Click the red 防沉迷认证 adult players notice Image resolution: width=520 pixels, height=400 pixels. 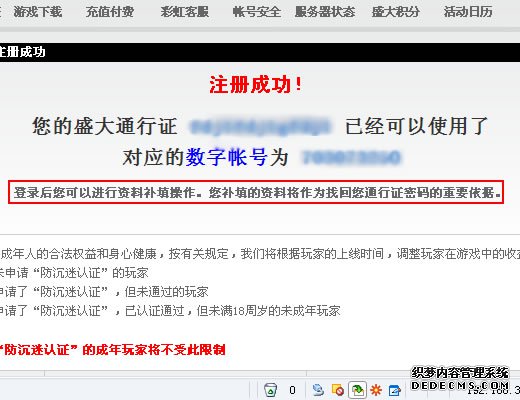point(112,350)
